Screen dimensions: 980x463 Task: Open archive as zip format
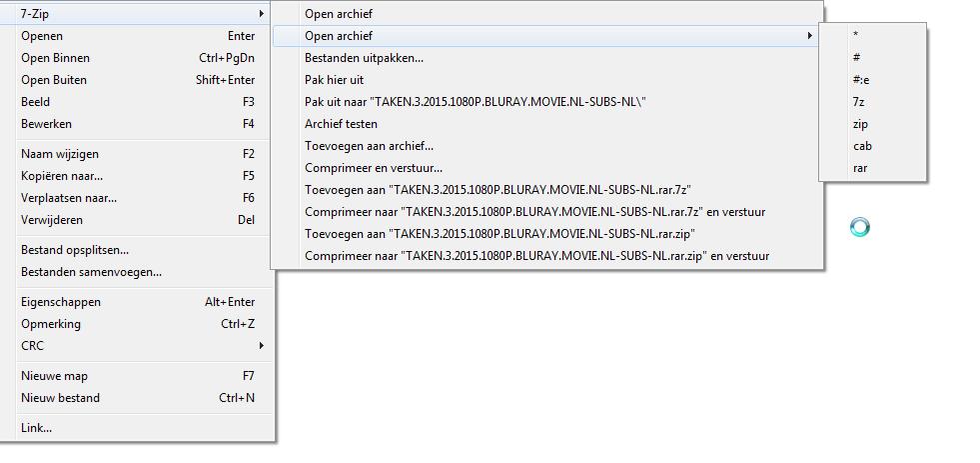click(872, 124)
